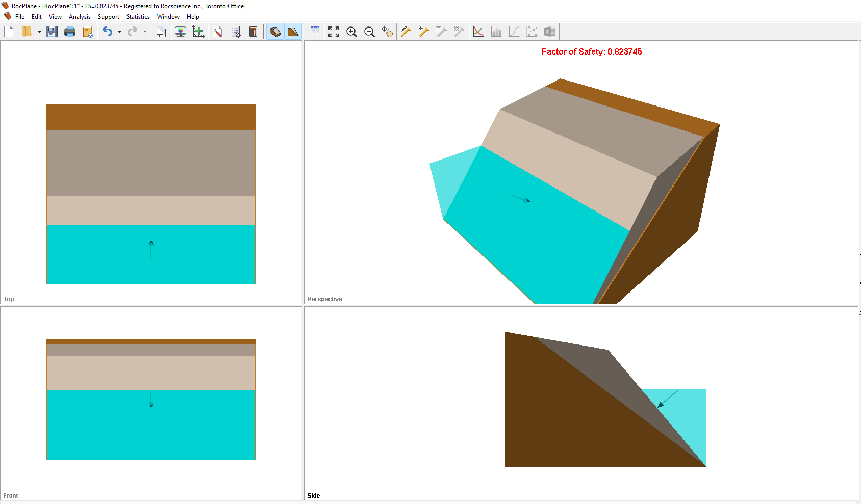Redo the last undone action
Image resolution: width=861 pixels, height=504 pixels.
[133, 32]
